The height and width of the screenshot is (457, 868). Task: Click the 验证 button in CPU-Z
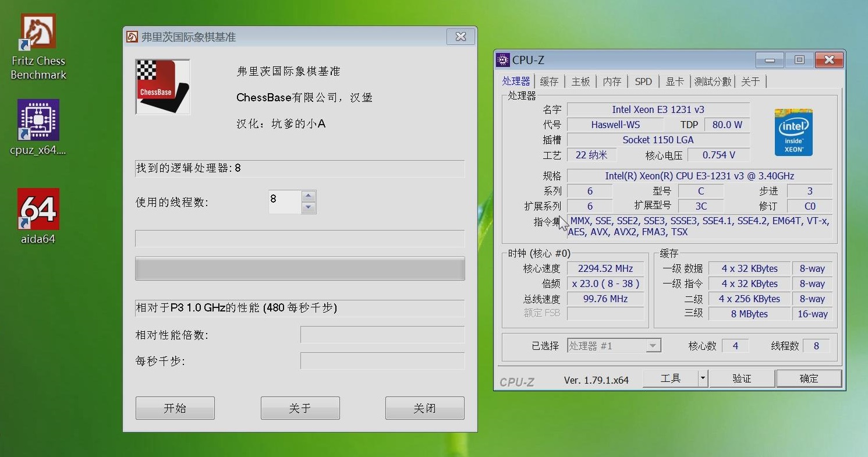click(742, 378)
